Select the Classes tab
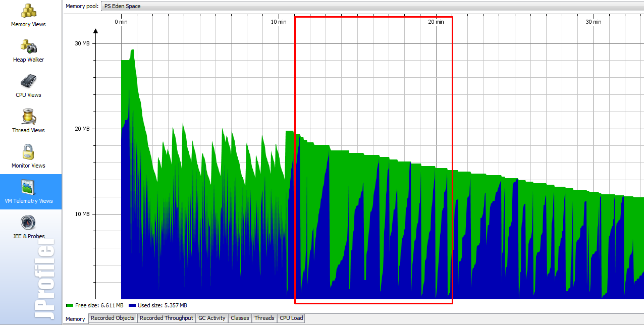Image resolution: width=644 pixels, height=325 pixels. point(240,318)
